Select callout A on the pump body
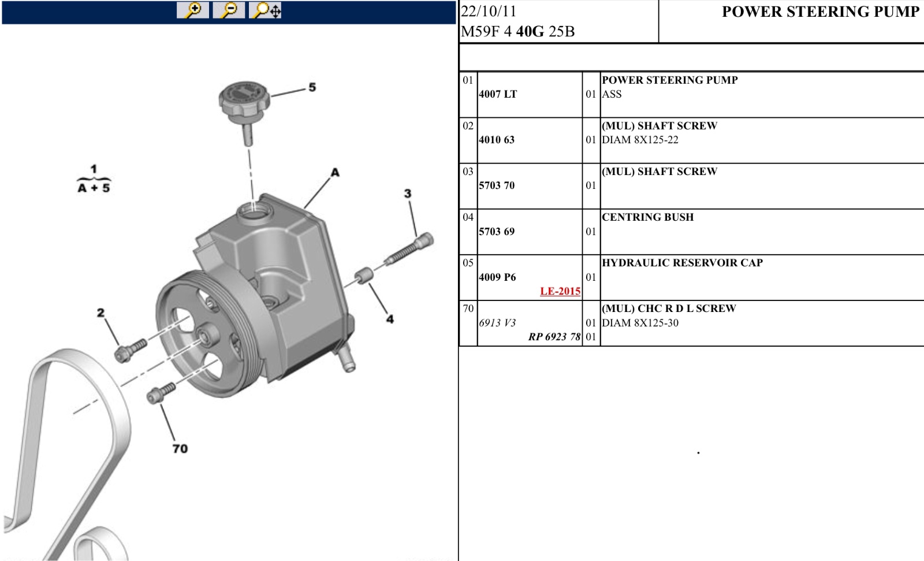Screen dimensions: 924x561 pos(335,172)
